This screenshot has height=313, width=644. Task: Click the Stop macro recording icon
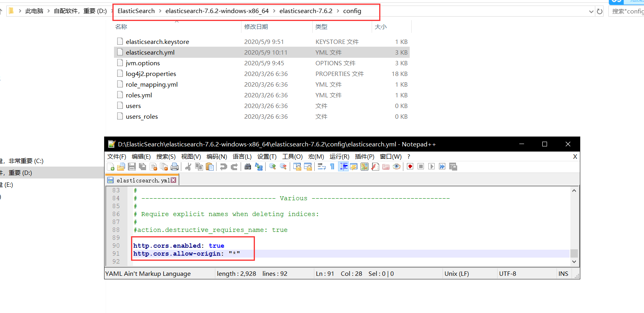click(421, 167)
